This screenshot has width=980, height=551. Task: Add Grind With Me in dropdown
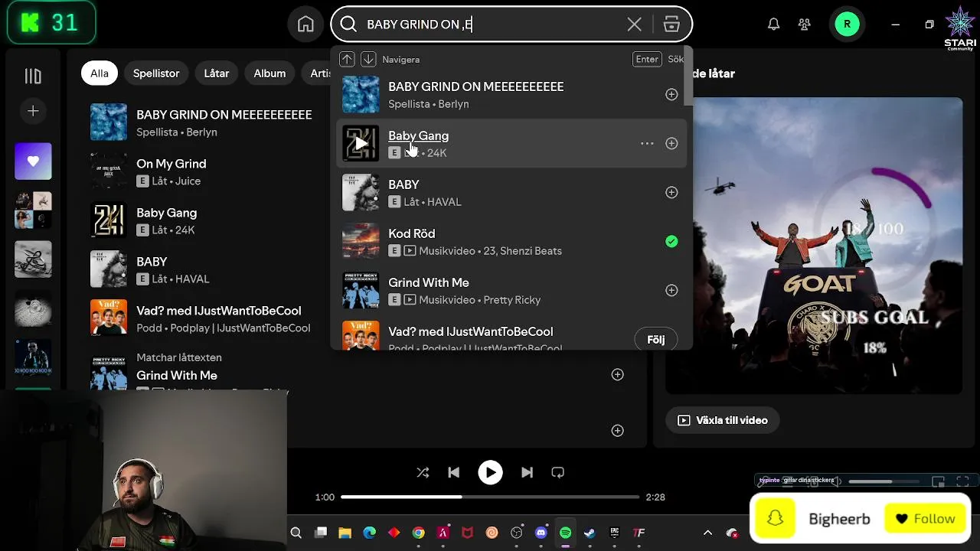671,290
